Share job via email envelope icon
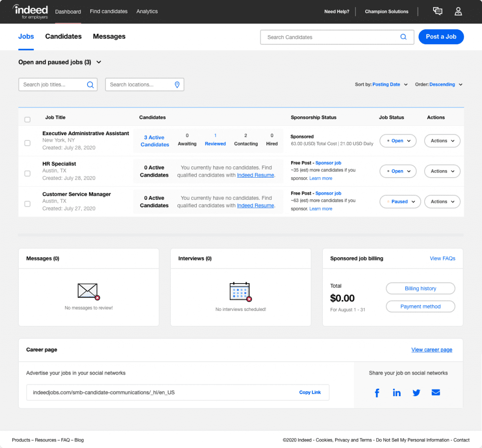Viewport: 482px width, 448px height. [x=435, y=392]
